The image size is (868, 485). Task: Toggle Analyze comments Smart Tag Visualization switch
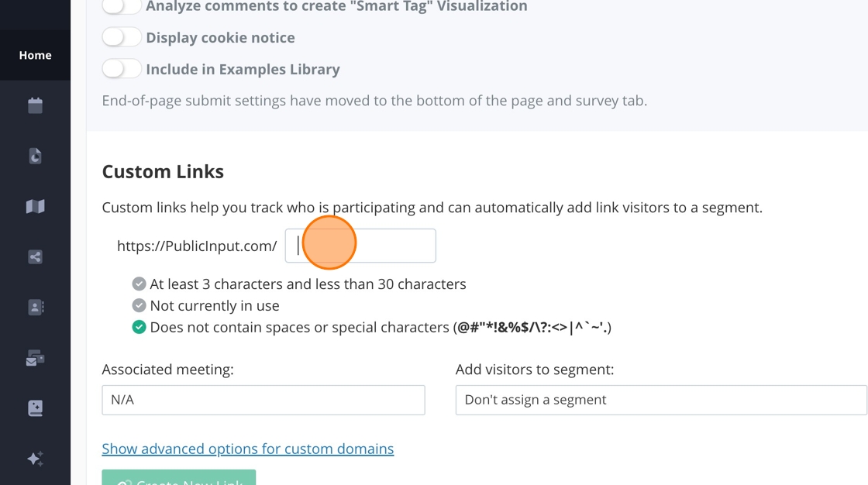pos(122,6)
